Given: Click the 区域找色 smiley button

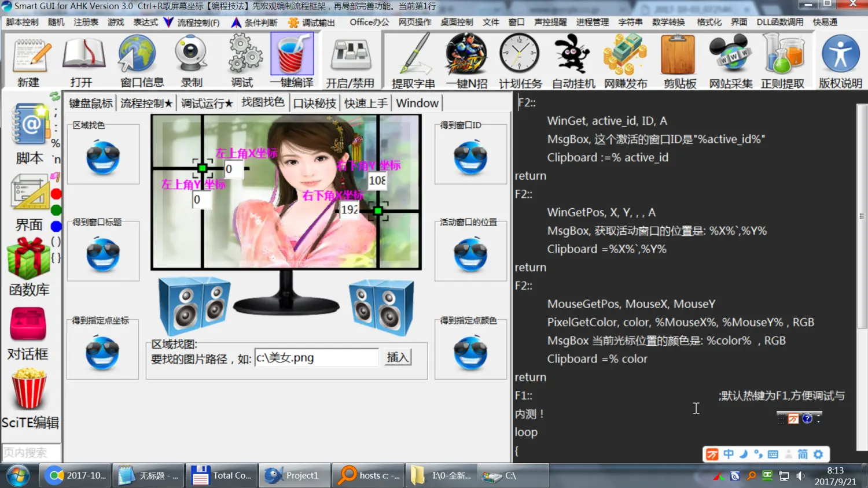Looking at the screenshot, I should click(x=103, y=157).
